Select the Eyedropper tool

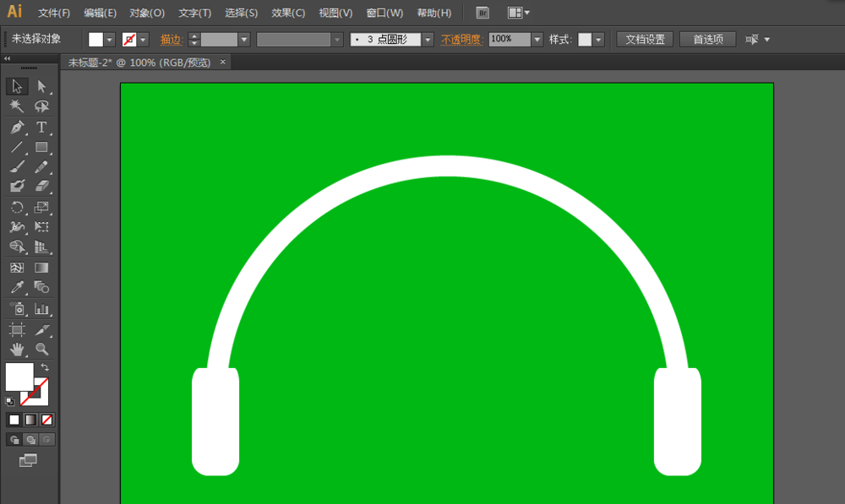pyautogui.click(x=17, y=287)
